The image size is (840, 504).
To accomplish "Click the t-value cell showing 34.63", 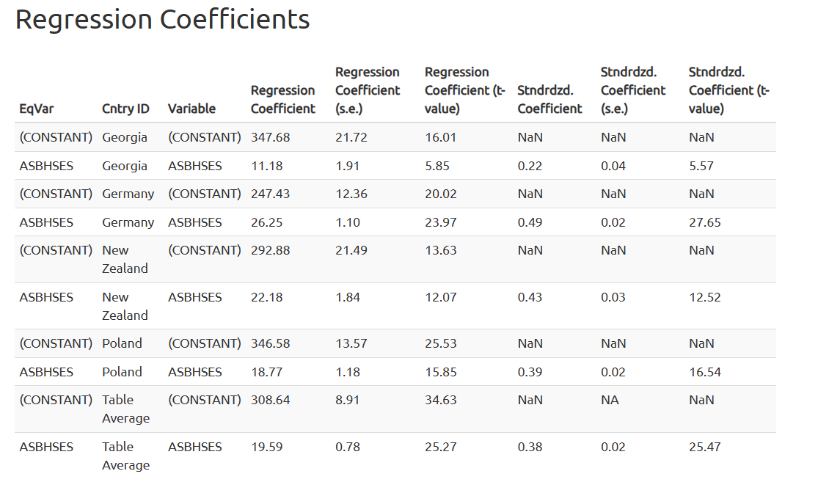I will coord(440,400).
